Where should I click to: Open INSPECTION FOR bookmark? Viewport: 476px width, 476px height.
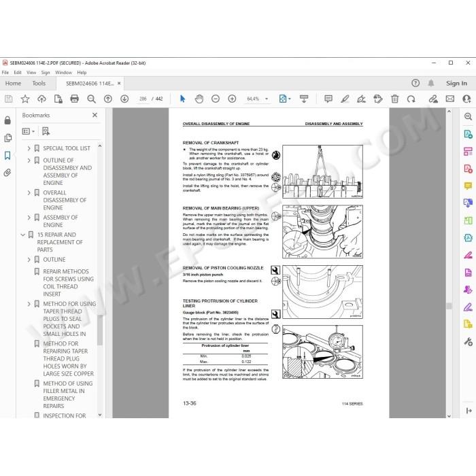pyautogui.click(x=65, y=415)
